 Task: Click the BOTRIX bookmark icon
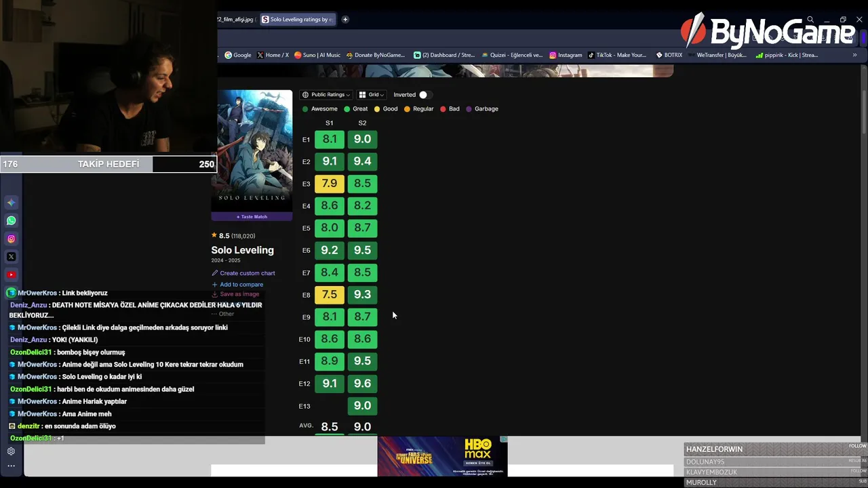click(659, 55)
